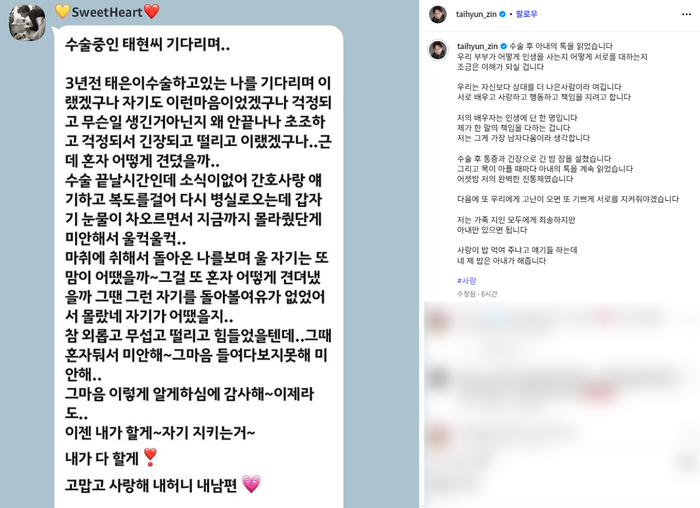The width and height of the screenshot is (700, 508).
Task: Open SweetHeart's chat profile photo
Action: 28,23
